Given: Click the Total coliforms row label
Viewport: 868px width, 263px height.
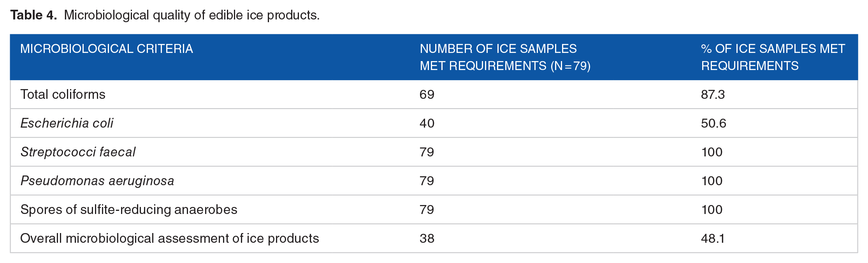Looking at the screenshot, I should click(x=63, y=95).
